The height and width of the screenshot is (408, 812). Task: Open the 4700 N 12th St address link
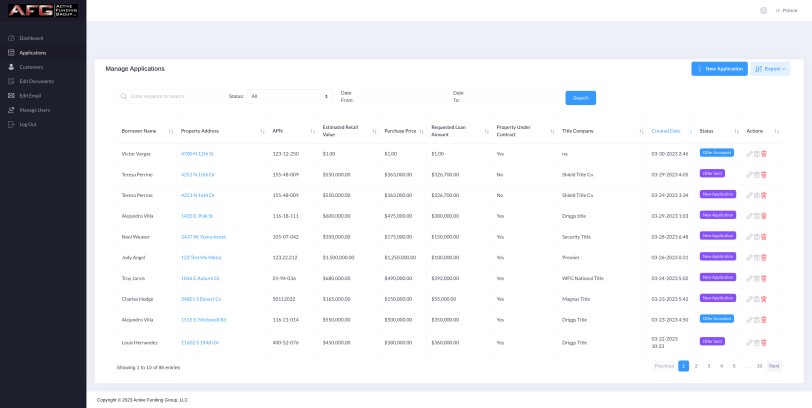click(197, 153)
